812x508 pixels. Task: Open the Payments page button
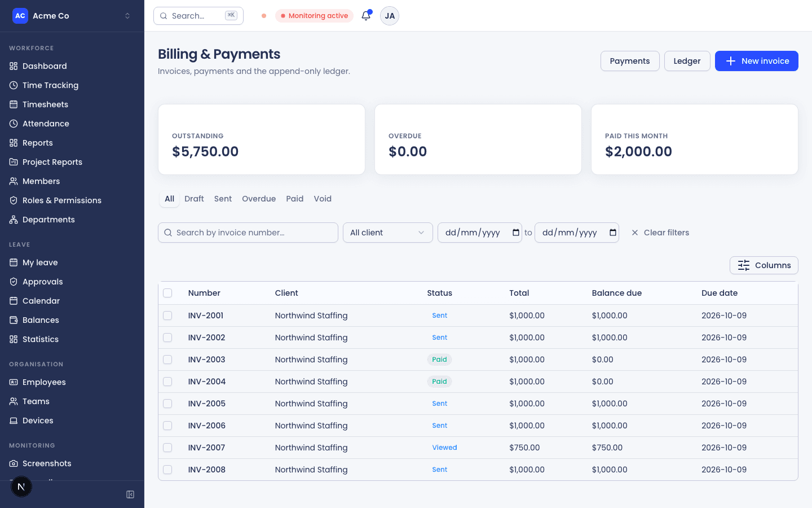[x=630, y=61]
